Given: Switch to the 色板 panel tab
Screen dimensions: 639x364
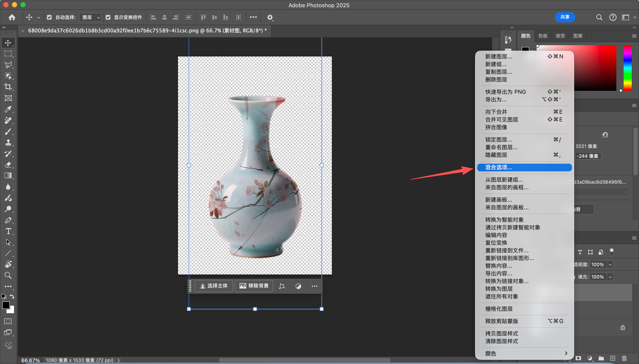Looking at the screenshot, I should pyautogui.click(x=543, y=36).
